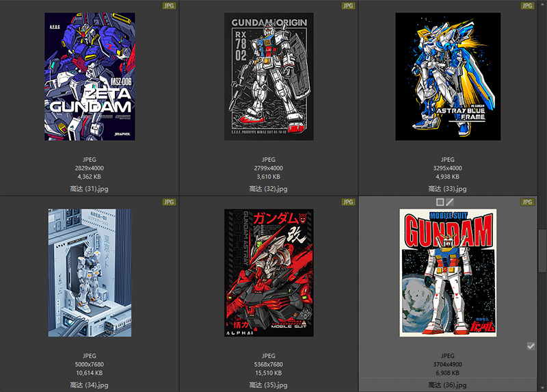Toggle the tag checkmark on 高达 (36).jpg
547x392 pixels.
click(x=531, y=346)
